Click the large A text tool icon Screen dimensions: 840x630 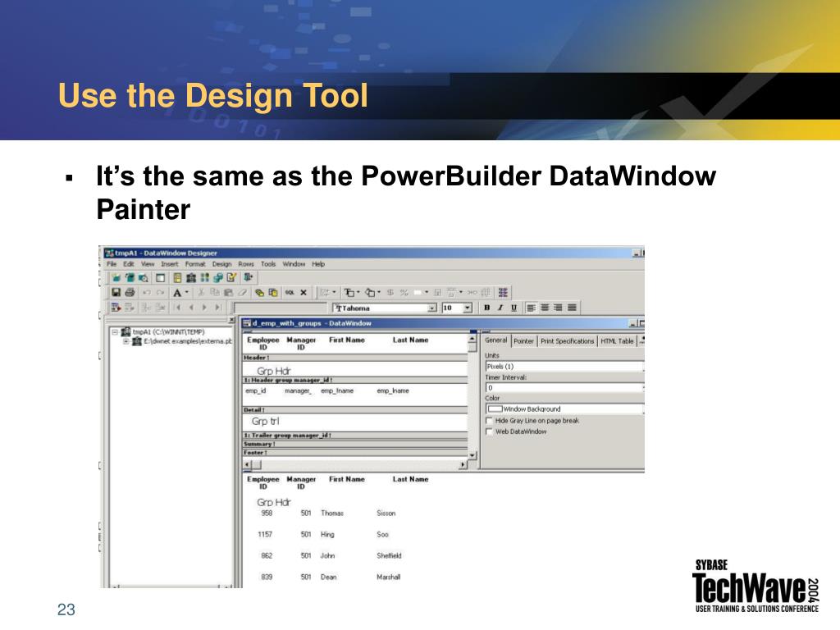click(x=177, y=293)
